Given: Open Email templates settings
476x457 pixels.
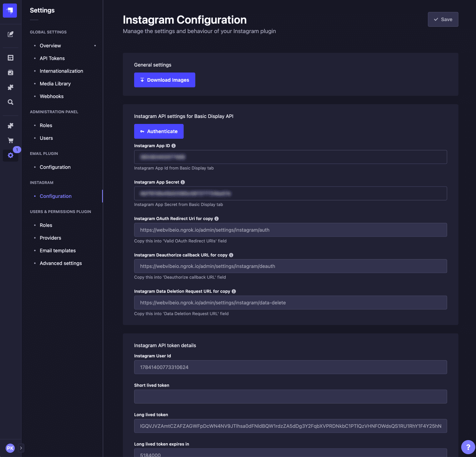Looking at the screenshot, I should pyautogui.click(x=58, y=251).
